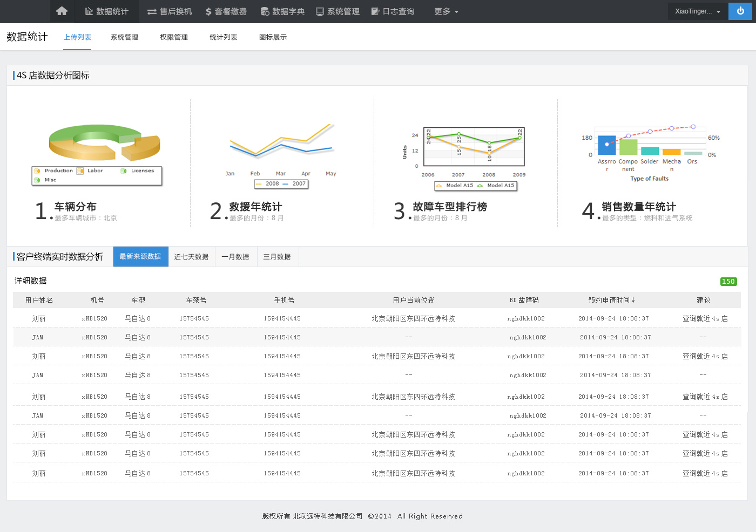Click the 机号 column header
The image size is (756, 532).
point(97,300)
